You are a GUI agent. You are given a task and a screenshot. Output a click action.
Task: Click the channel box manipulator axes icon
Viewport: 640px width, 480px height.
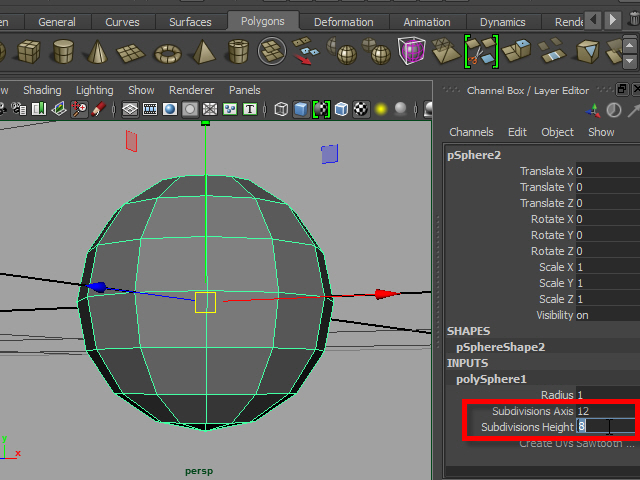tap(594, 110)
